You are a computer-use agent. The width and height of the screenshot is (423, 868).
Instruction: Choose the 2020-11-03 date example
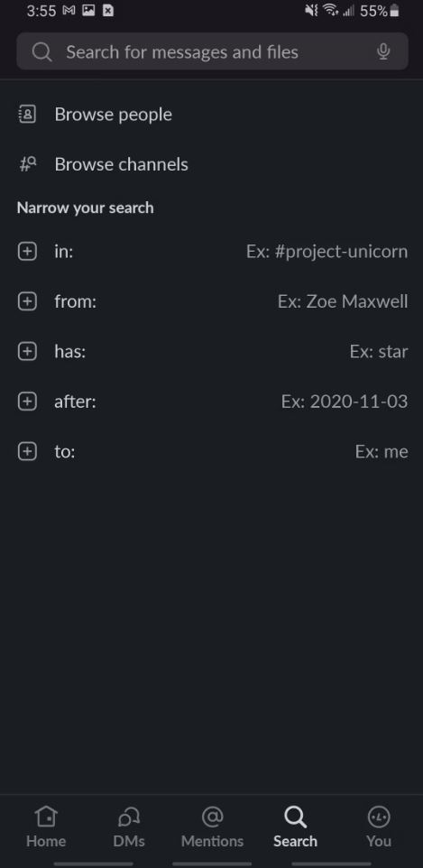pyautogui.click(x=345, y=402)
